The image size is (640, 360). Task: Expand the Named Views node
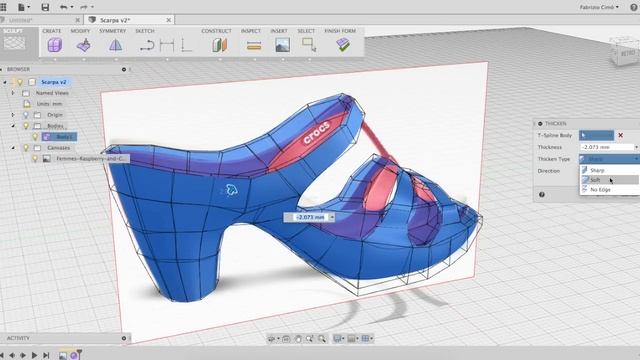pos(13,93)
